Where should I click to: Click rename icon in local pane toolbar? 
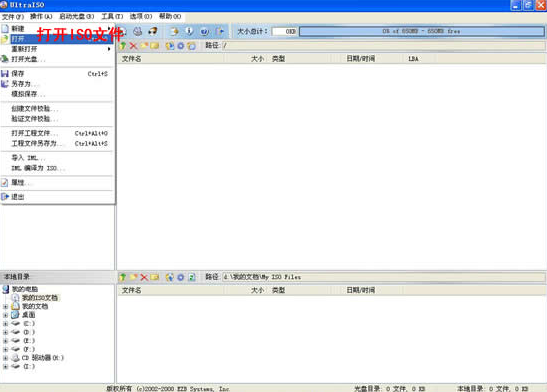[x=155, y=277]
